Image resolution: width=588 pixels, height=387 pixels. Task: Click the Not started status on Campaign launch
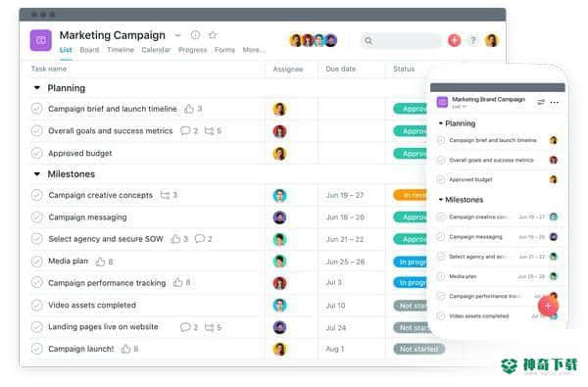418,349
